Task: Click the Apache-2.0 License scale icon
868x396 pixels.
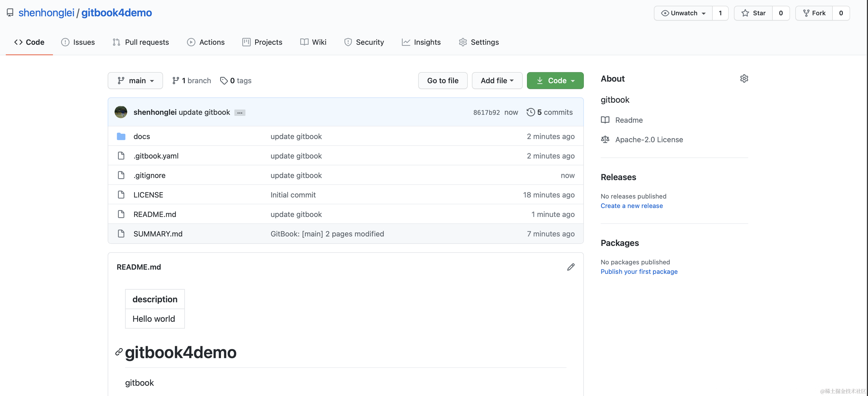Action: (605, 139)
